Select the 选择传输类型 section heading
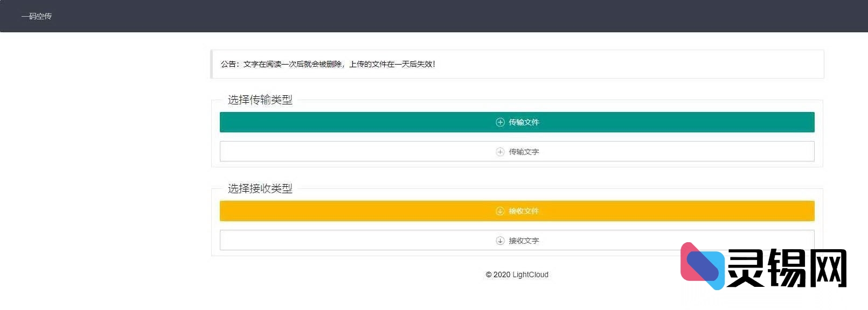 pos(260,100)
